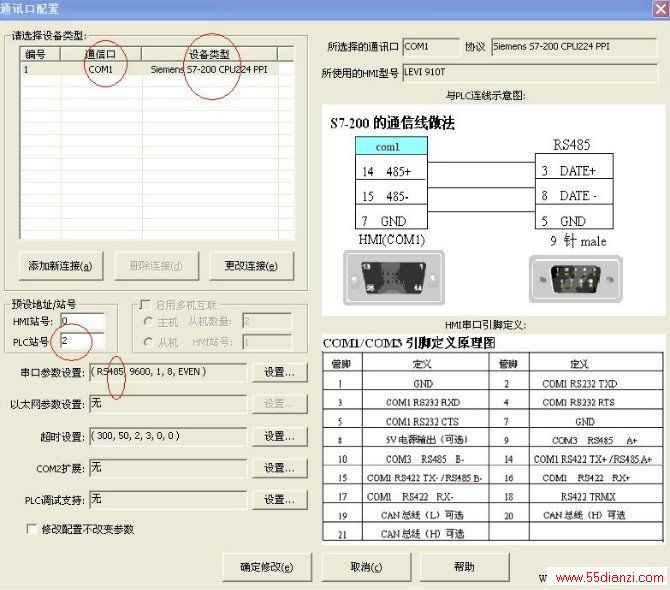Open 超时设置 settings button
Screen dimensions: 670x590
[279, 436]
